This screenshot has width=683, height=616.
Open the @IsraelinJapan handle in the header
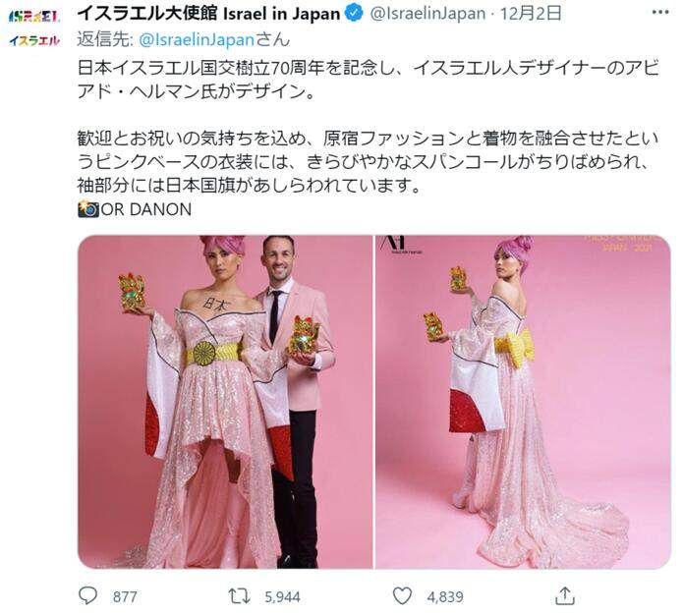[x=427, y=14]
